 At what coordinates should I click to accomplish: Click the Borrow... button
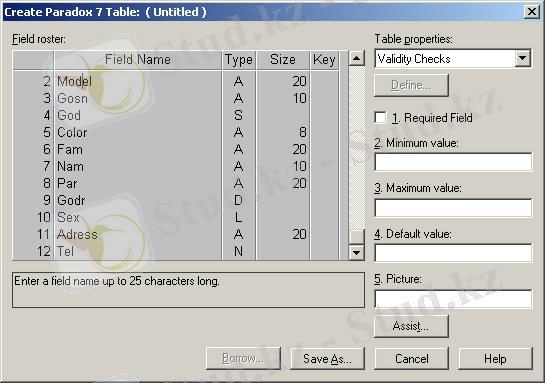243,358
